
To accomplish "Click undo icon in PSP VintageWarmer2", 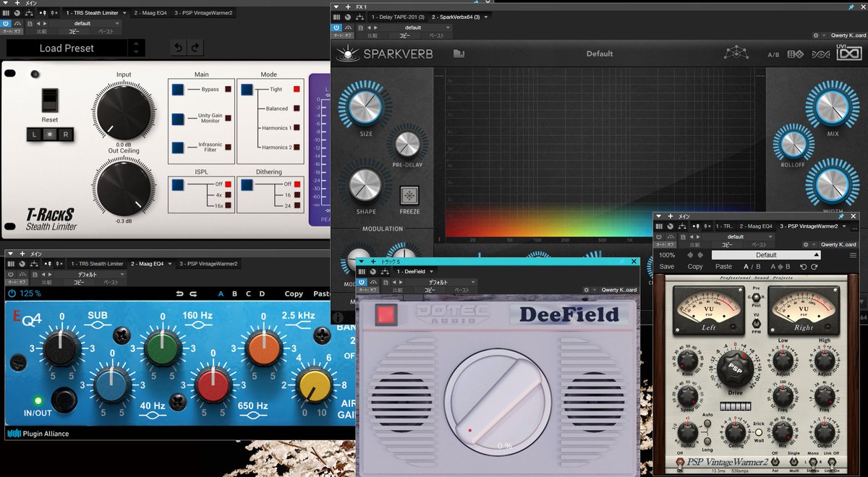I will click(804, 267).
